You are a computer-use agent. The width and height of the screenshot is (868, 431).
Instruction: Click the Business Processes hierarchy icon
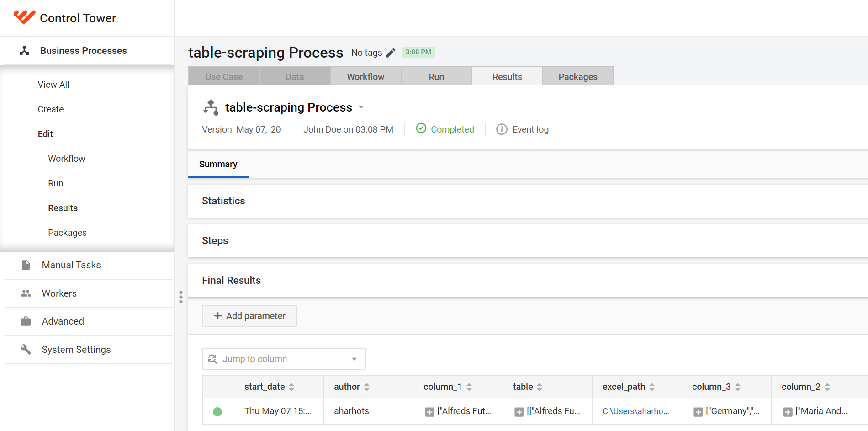coord(25,51)
